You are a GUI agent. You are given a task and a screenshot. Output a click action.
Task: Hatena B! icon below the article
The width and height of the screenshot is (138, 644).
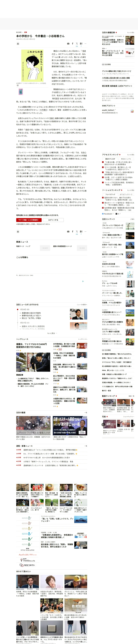(81, 232)
